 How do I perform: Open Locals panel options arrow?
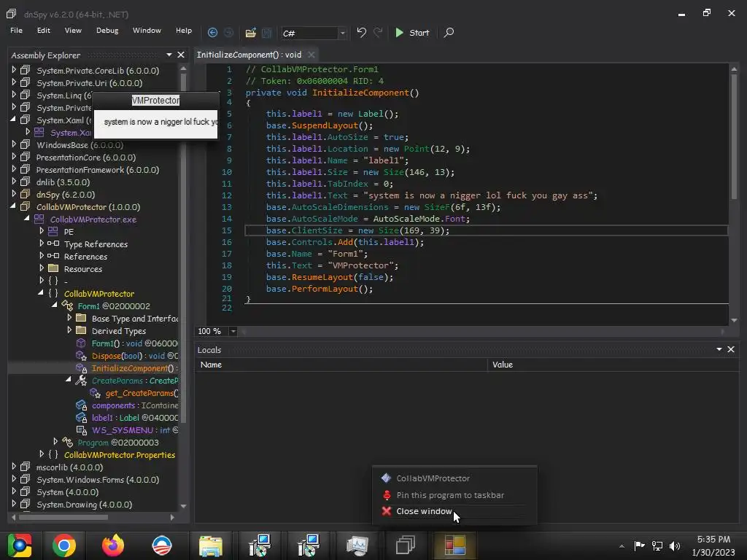pyautogui.click(x=719, y=349)
